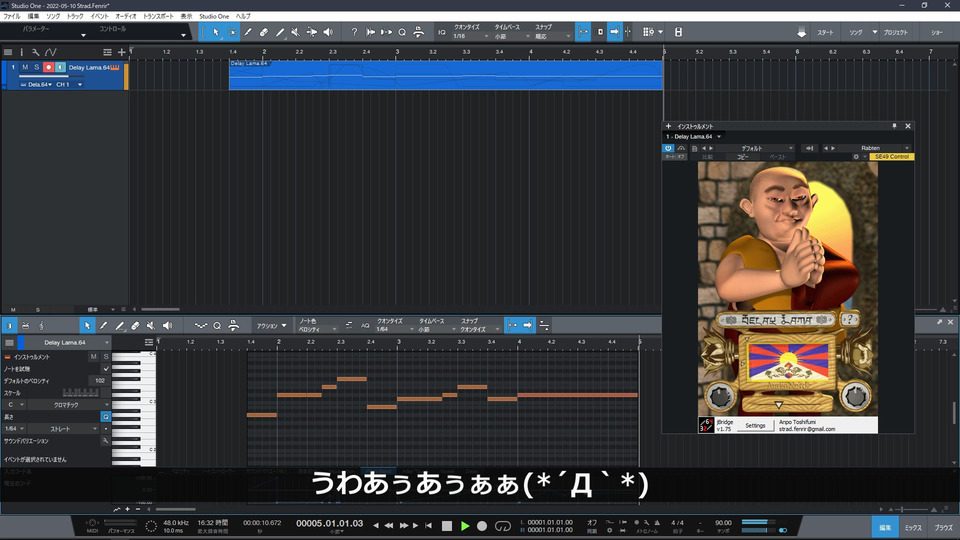This screenshot has height=540, width=960.
Task: Select arrow tool in piano roll editor
Action: (x=87, y=326)
